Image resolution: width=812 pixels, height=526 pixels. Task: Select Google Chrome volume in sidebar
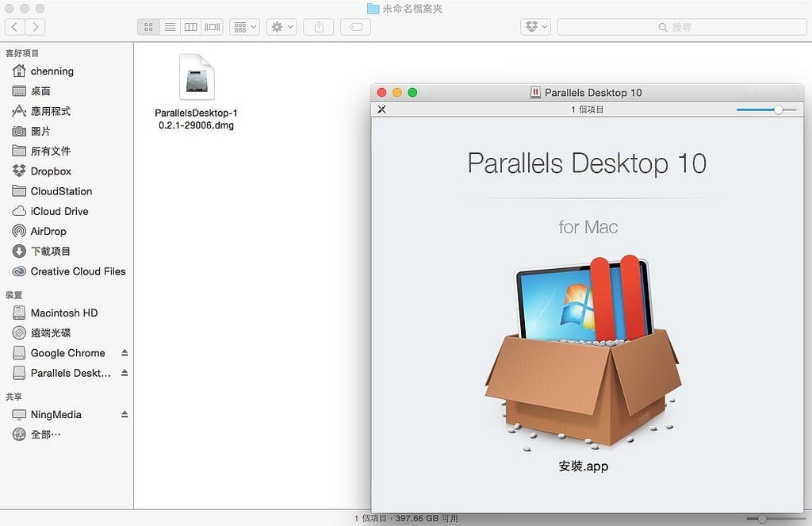(x=67, y=353)
